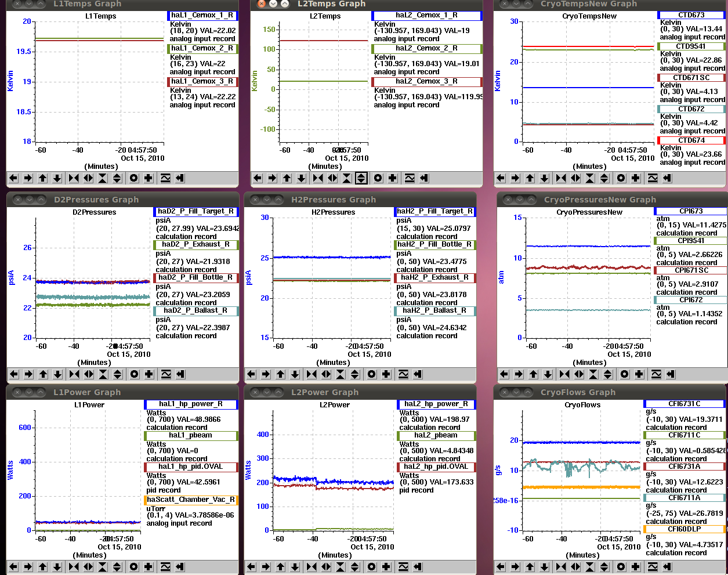Zoom out vertically on the L2Temps Graph
The width and height of the screenshot is (728, 575).
click(x=361, y=178)
